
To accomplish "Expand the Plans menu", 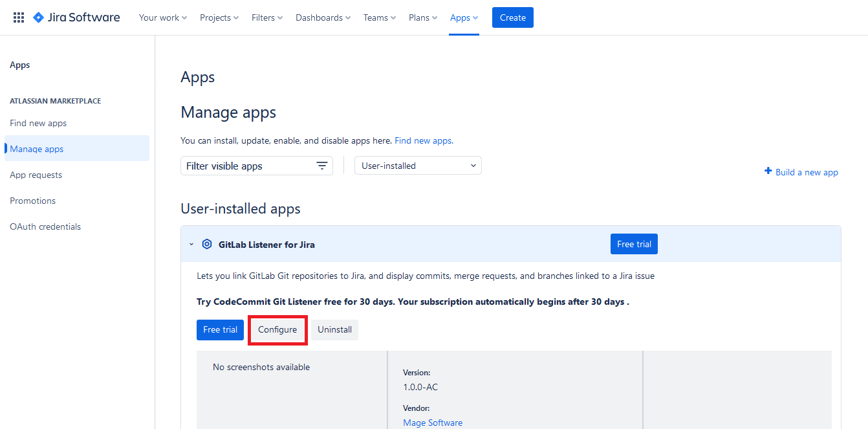I will click(x=423, y=17).
